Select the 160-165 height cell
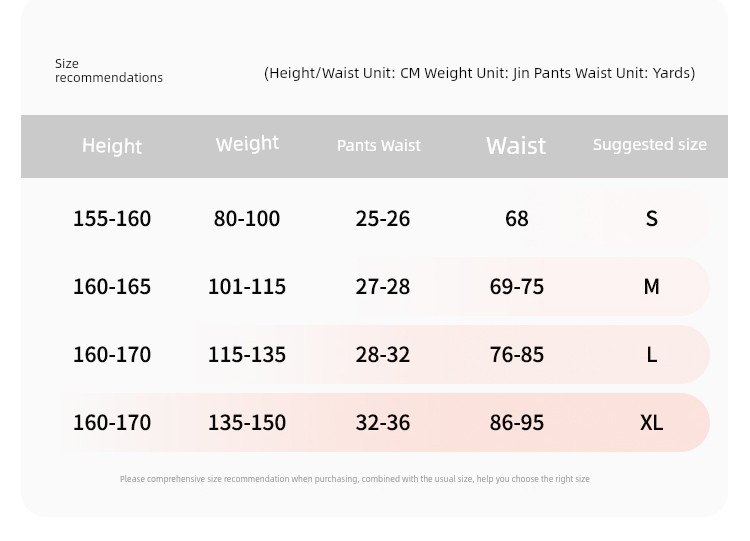The height and width of the screenshot is (541, 750). point(112,287)
